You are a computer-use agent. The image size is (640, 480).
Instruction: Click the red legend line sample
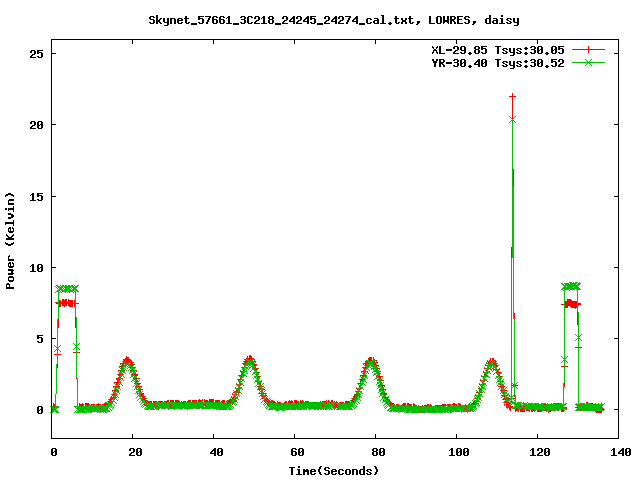pyautogui.click(x=588, y=50)
